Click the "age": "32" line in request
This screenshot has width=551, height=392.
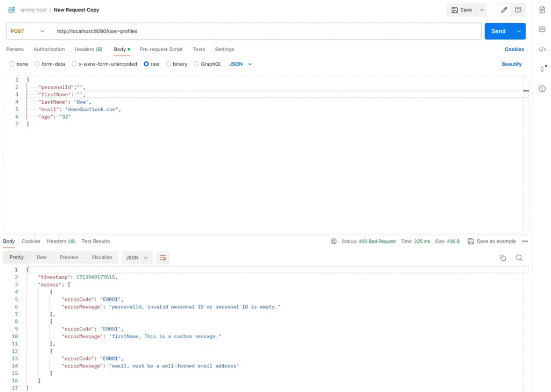[54, 117]
